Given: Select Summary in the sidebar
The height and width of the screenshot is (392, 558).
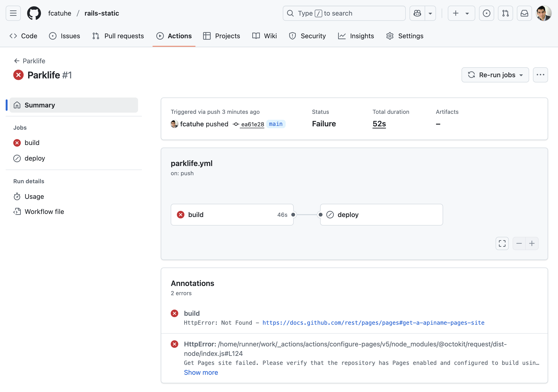Looking at the screenshot, I should [x=74, y=105].
